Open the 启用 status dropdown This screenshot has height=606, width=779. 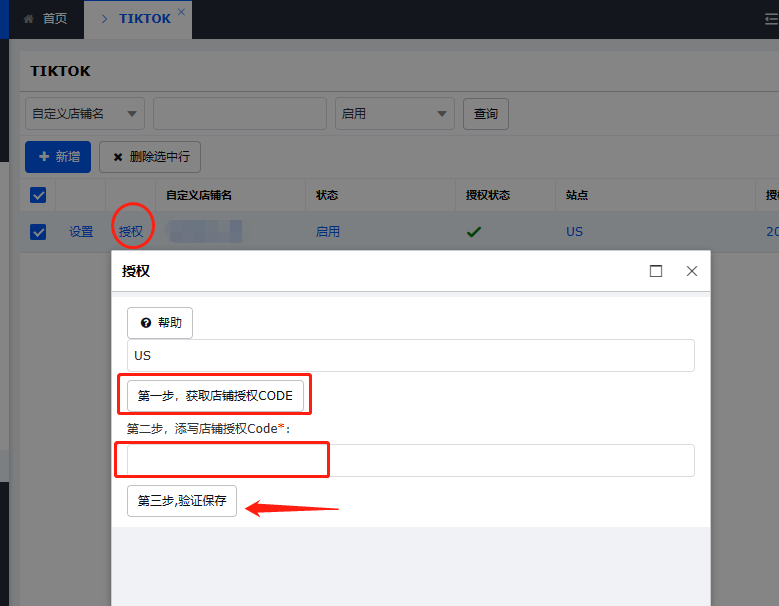(x=395, y=114)
